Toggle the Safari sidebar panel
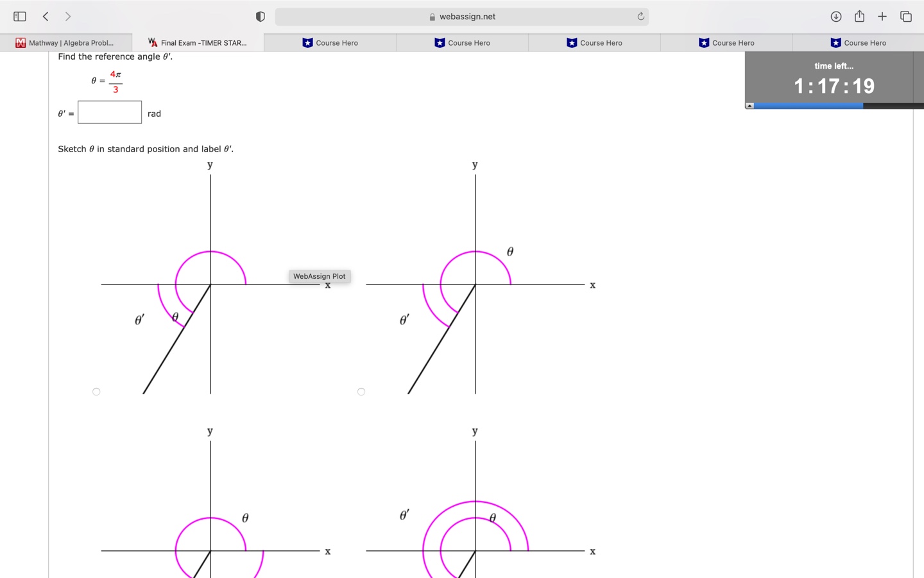 [19, 16]
